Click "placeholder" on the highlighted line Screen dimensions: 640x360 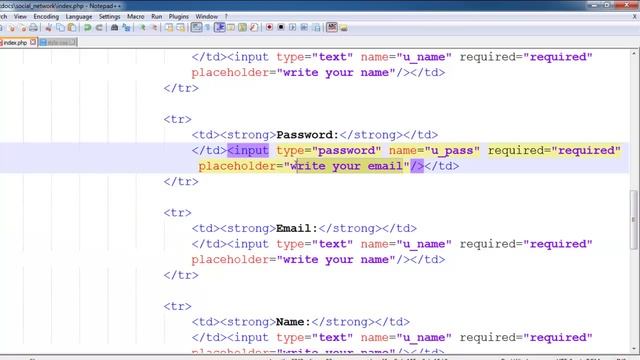pyautogui.click(x=238, y=167)
